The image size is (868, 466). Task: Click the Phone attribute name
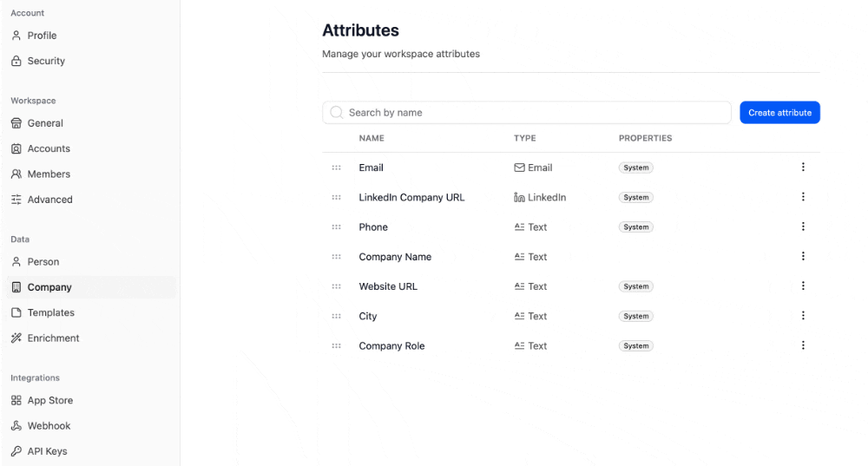pos(373,226)
